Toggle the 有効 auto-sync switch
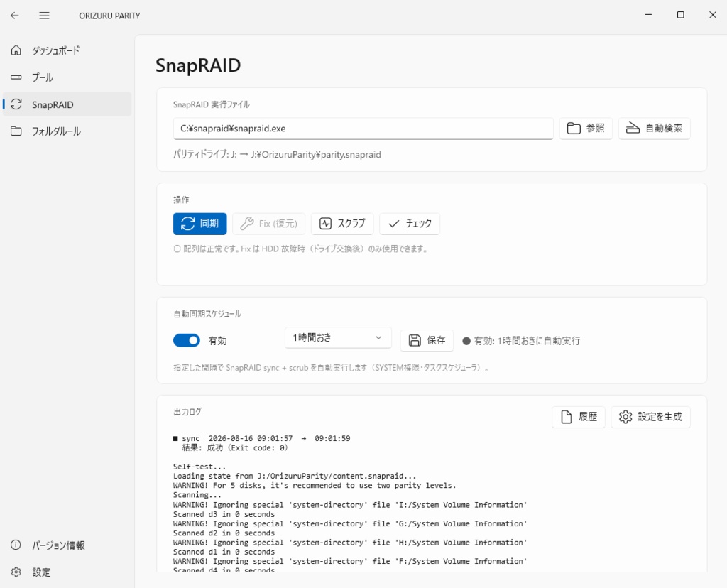This screenshot has height=588, width=727. click(x=187, y=340)
